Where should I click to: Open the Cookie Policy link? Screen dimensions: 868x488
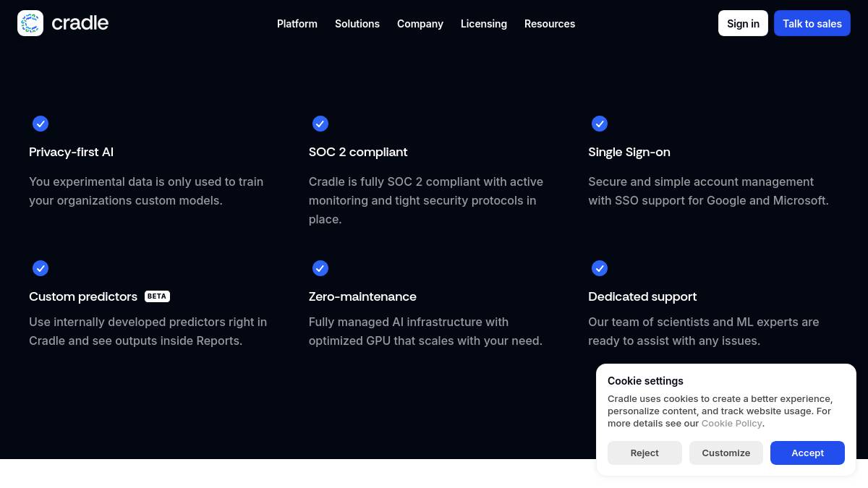(x=731, y=424)
